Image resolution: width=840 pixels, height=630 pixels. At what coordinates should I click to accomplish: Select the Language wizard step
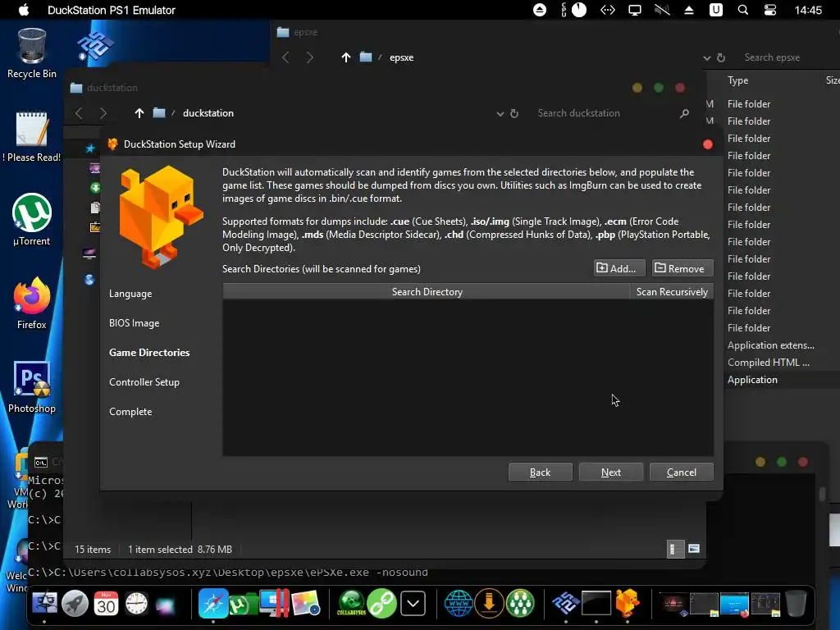pos(130,294)
